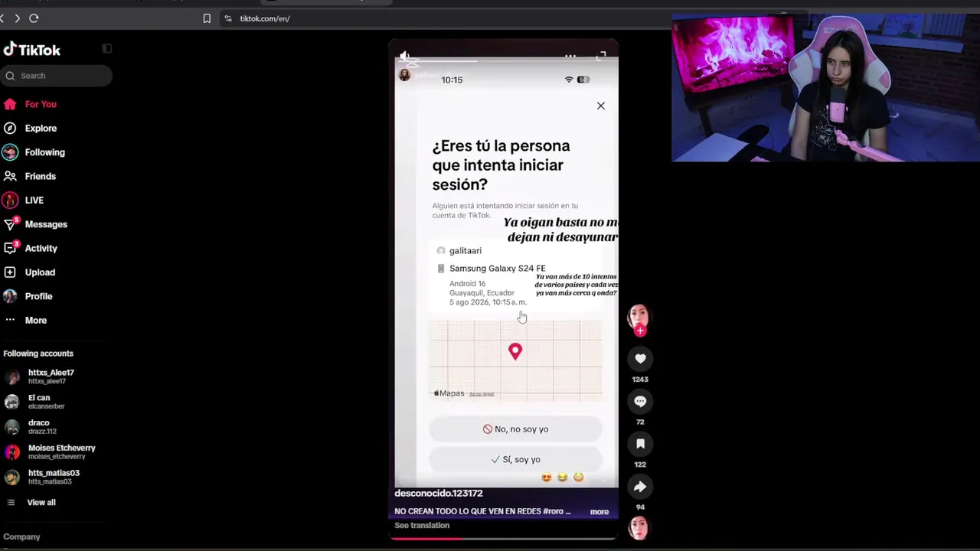The width and height of the screenshot is (980, 551).
Task: Expand caption with the 'more' link
Action: point(599,512)
